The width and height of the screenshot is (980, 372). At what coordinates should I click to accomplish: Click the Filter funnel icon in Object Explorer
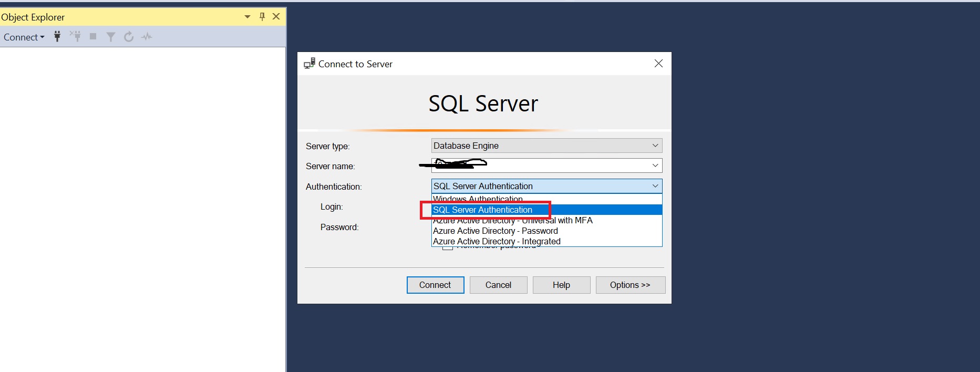coord(111,37)
